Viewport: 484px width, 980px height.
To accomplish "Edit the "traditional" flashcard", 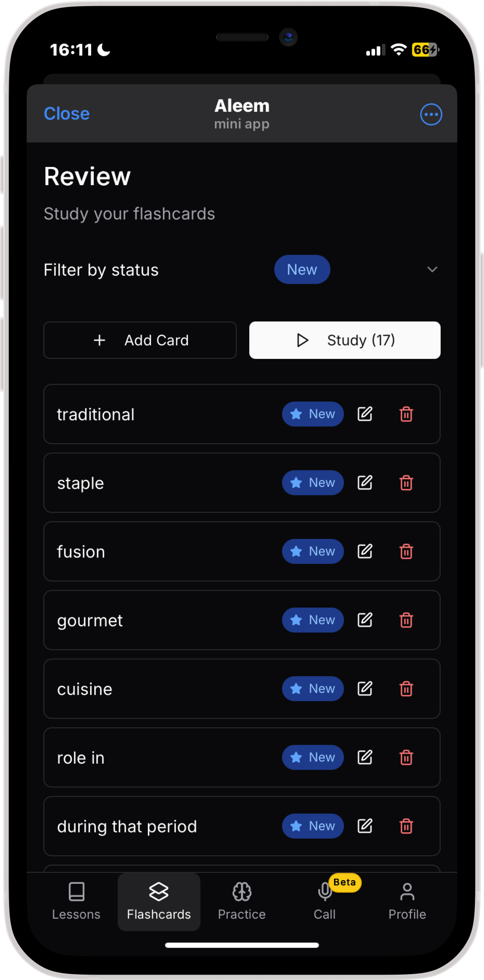I will point(365,414).
